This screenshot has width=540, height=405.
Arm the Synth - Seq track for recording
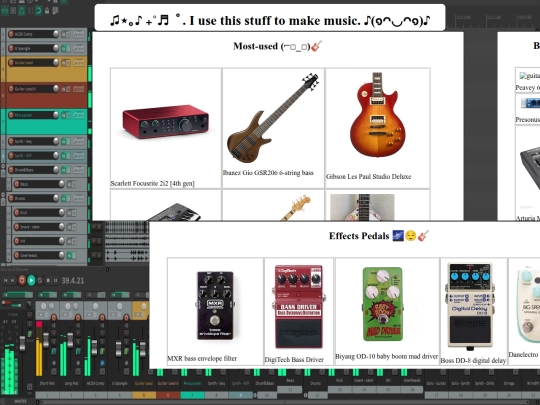pos(11,141)
